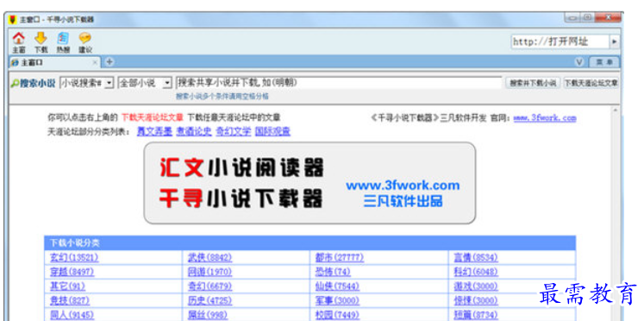Image resolution: width=644 pixels, height=321 pixels.
Task: Open the 仙侠(7544) category
Action: (337, 286)
